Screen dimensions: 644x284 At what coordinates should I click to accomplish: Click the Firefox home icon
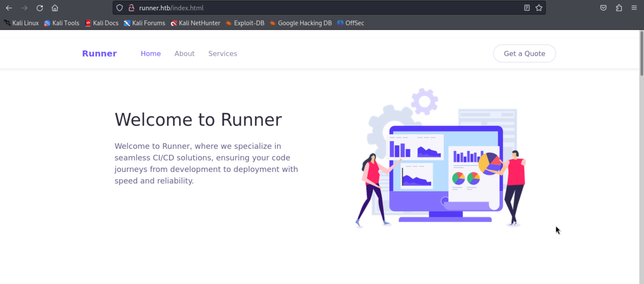[x=55, y=8]
